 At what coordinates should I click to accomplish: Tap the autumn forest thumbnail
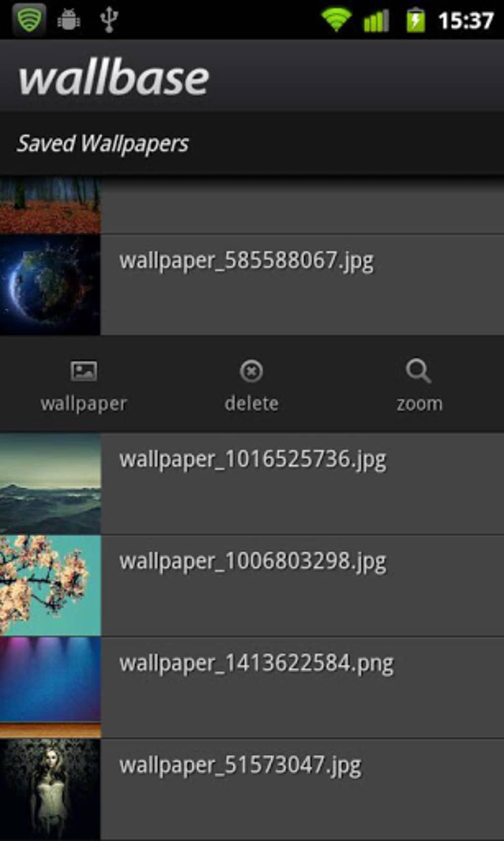[50, 205]
